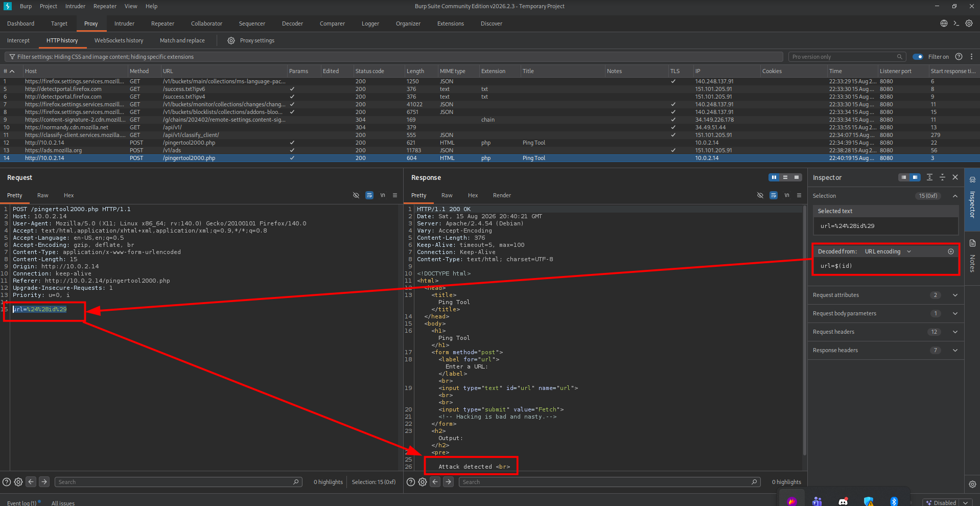Screen dimensions: 980x506
Task: Toggle newline \n display in Response panel
Action: point(787,195)
